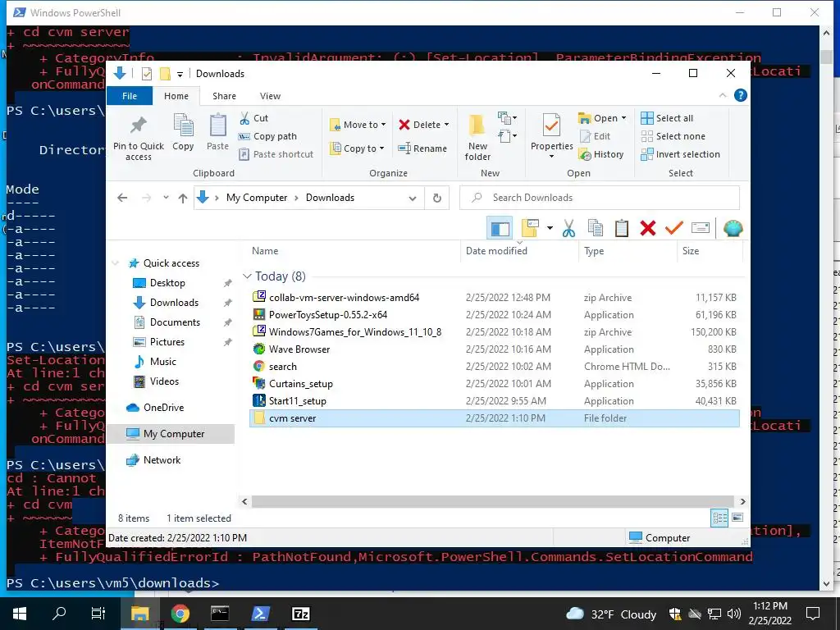The height and width of the screenshot is (630, 840).
Task: Click Select none in the ribbon
Action: [673, 136]
